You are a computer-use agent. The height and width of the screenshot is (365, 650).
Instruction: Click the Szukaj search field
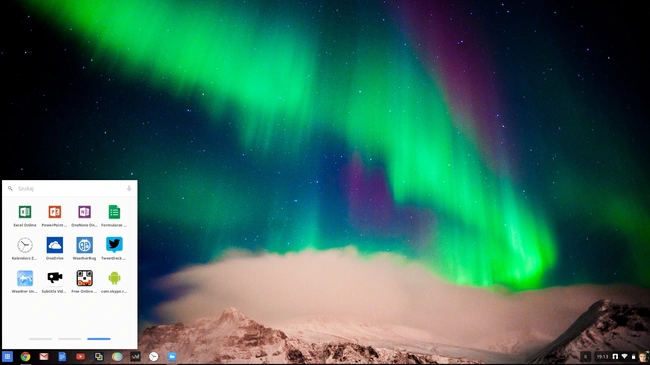coord(70,188)
